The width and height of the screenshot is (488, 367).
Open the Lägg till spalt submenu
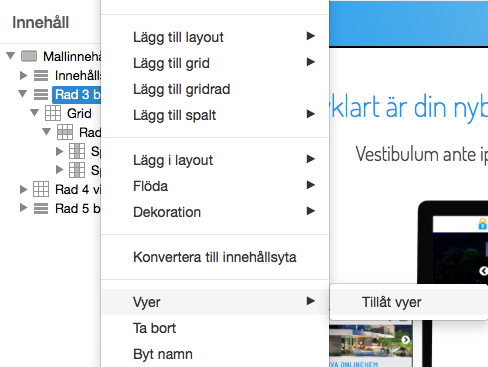(215, 115)
